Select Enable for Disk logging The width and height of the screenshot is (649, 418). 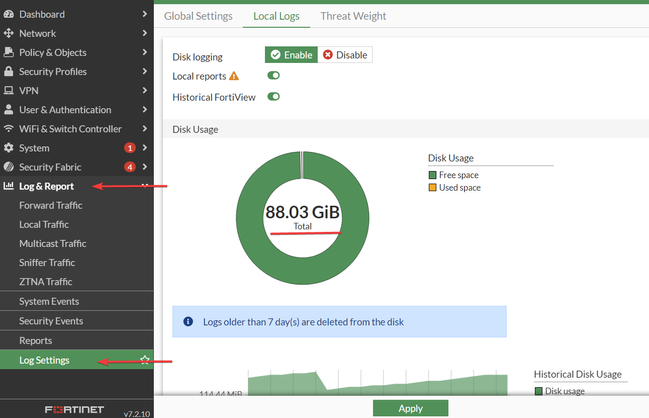[291, 55]
